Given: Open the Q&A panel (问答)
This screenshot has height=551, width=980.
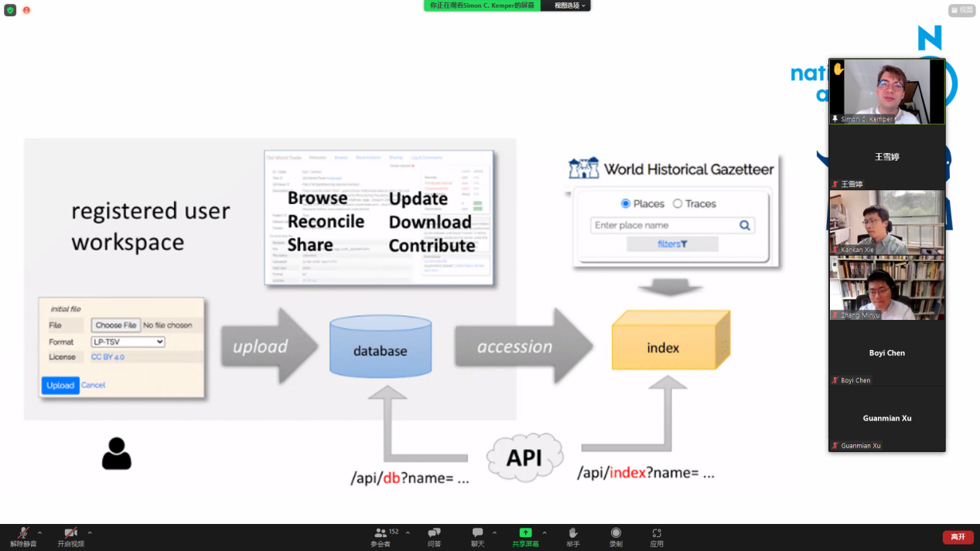Looking at the screenshot, I should 434,533.
